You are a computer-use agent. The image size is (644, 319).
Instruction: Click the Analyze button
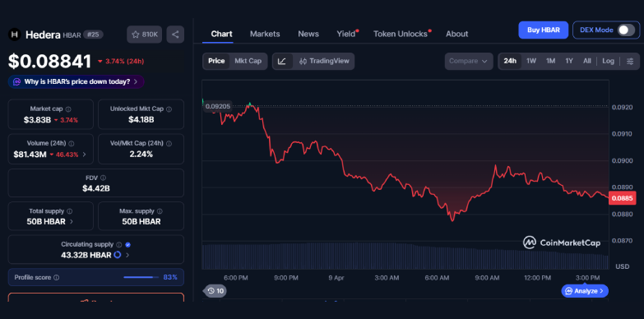tap(585, 291)
